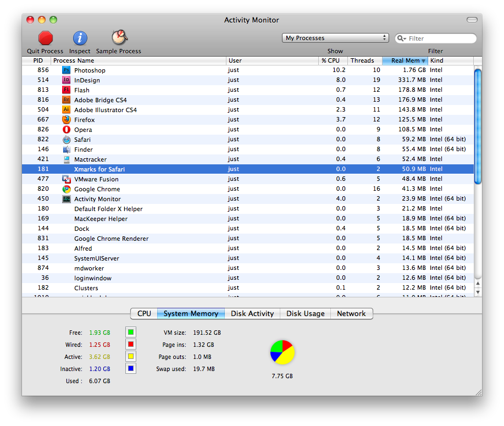This screenshot has height=426, width=504.
Task: Click the Flash icon
Action: 66,90
